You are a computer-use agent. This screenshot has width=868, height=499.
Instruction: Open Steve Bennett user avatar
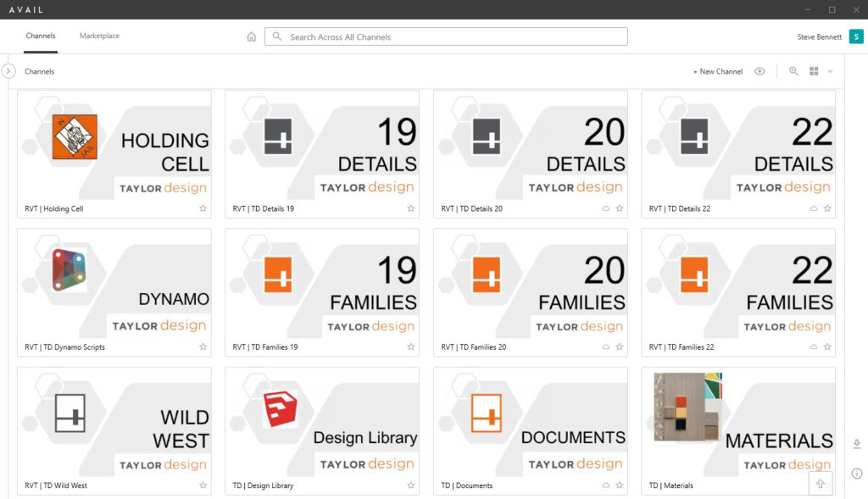pyautogui.click(x=856, y=36)
